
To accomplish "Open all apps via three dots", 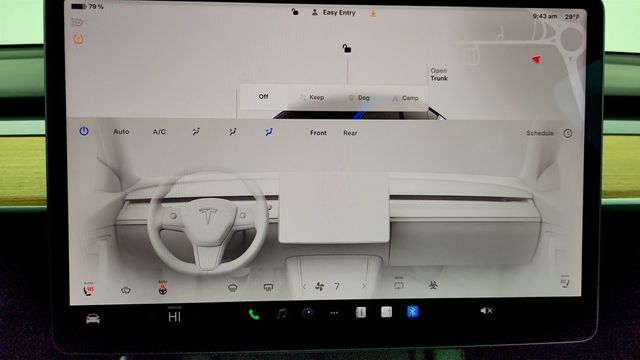I will 334,313.
